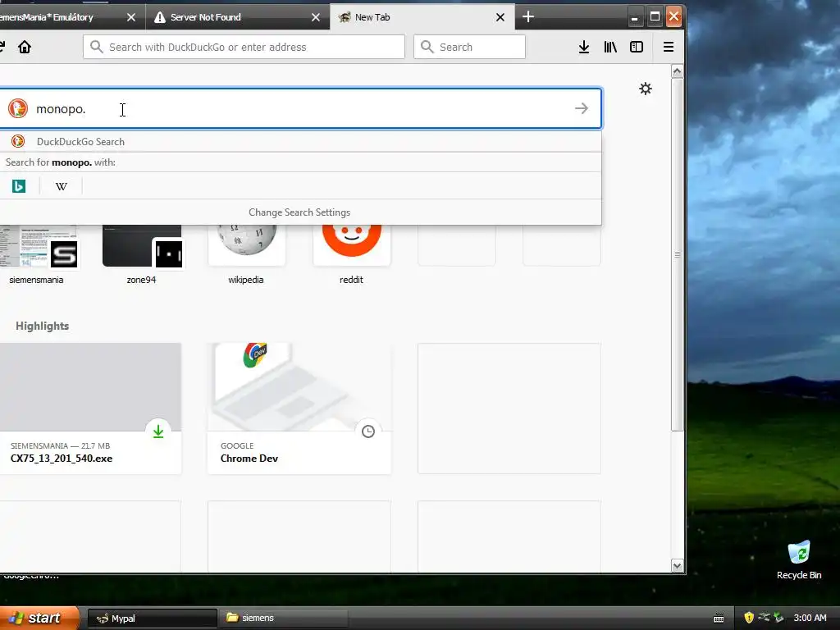Click the device tray icon beside clock
Image resolution: width=840 pixels, height=630 pixels.
point(778,618)
